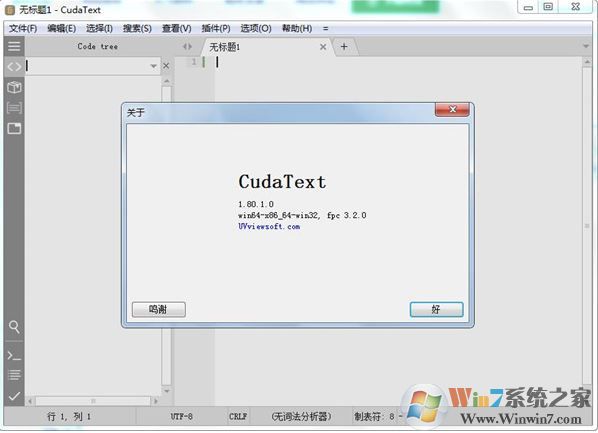This screenshot has height=433, width=598.
Task: Show the Console terminal icon
Action: [x=14, y=356]
